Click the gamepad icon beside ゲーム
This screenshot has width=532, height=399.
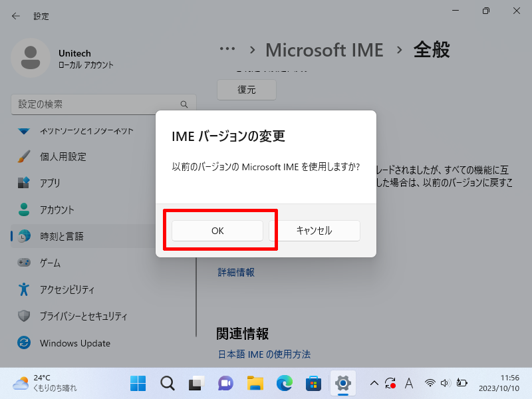pyautogui.click(x=24, y=262)
